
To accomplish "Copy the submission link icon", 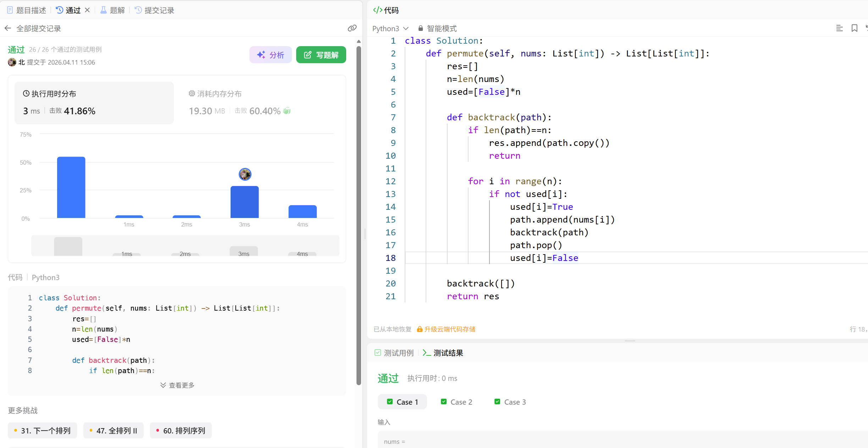I will (x=352, y=28).
